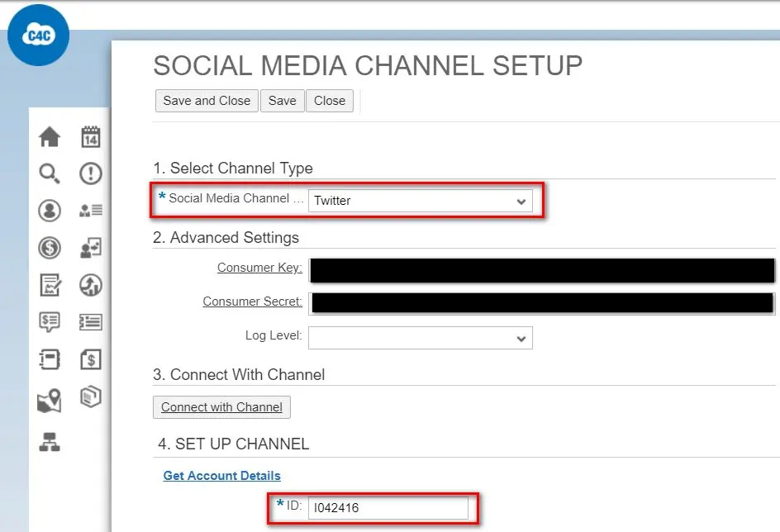Click the 'Log Level:' label
This screenshot has height=532, width=780.
[x=273, y=335]
